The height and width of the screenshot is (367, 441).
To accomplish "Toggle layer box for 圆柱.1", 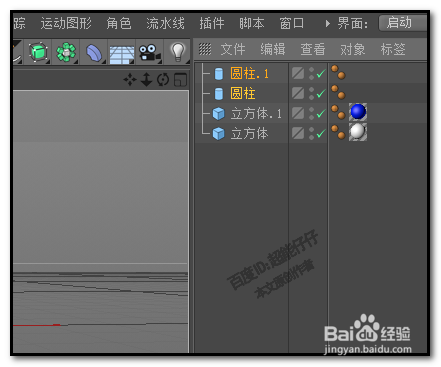I will click(x=298, y=73).
